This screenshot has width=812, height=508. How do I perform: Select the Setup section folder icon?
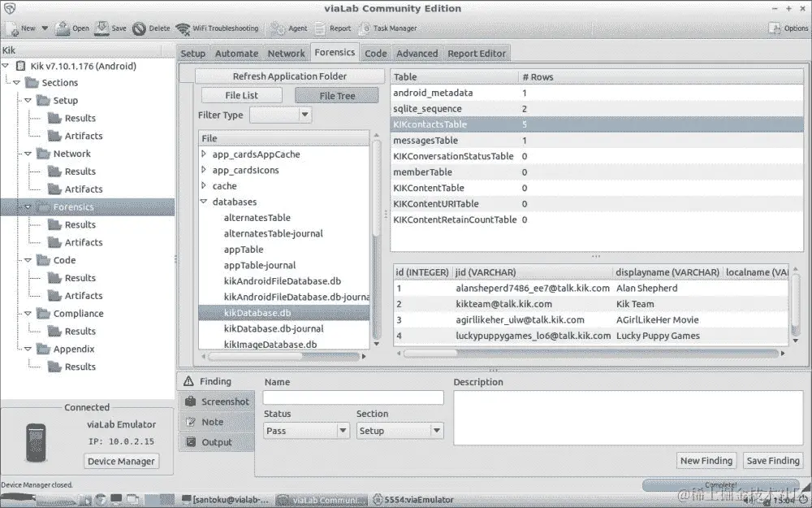[43, 100]
